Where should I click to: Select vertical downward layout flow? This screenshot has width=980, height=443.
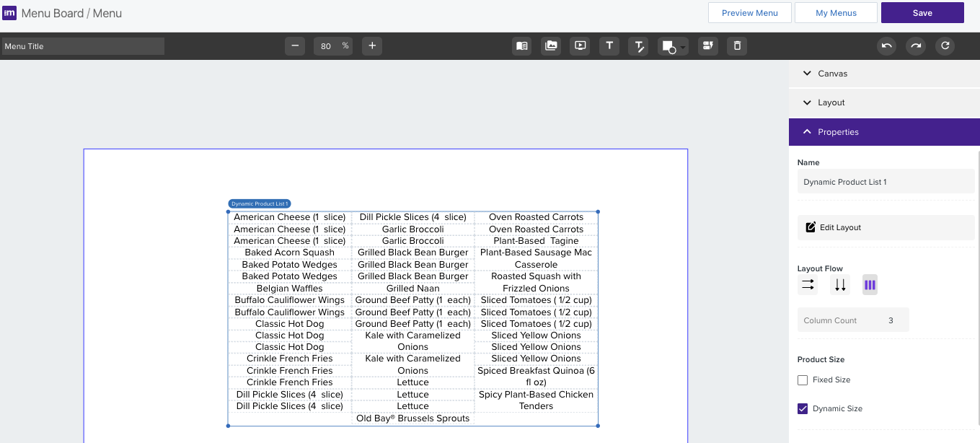pyautogui.click(x=840, y=285)
